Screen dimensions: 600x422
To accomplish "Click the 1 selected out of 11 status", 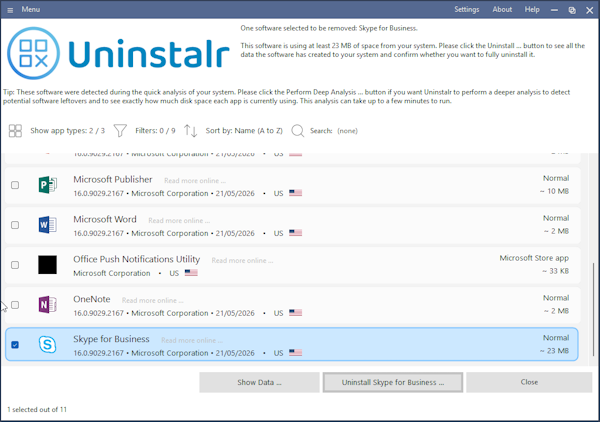I will click(x=37, y=409).
